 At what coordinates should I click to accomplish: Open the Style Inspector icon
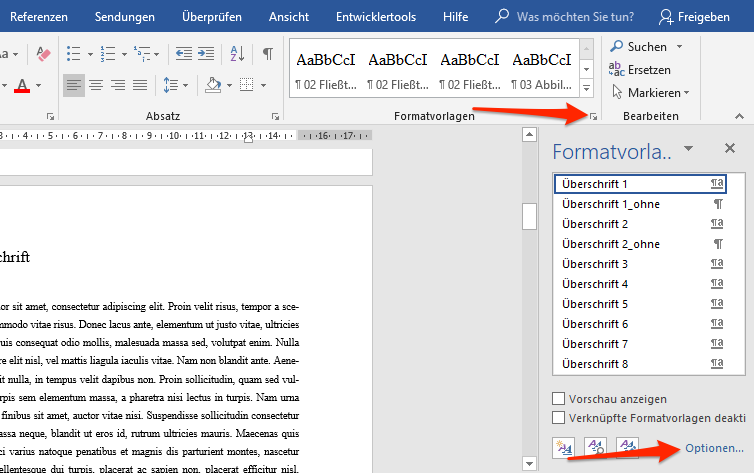tap(595, 447)
